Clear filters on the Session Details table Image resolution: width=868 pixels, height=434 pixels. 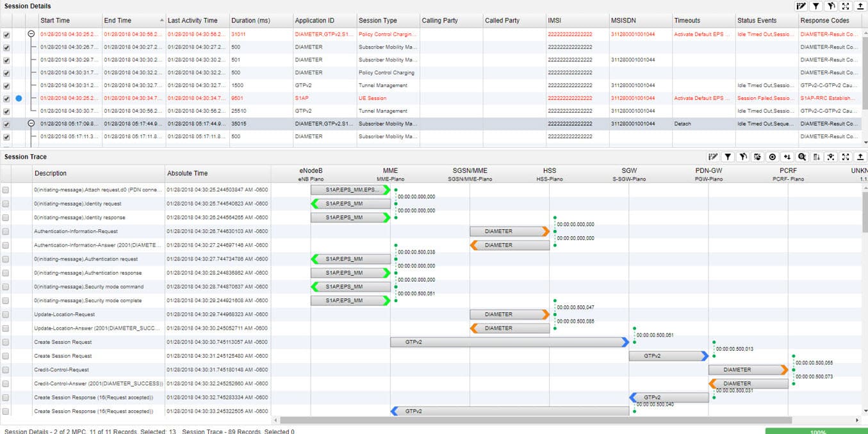[x=831, y=6]
